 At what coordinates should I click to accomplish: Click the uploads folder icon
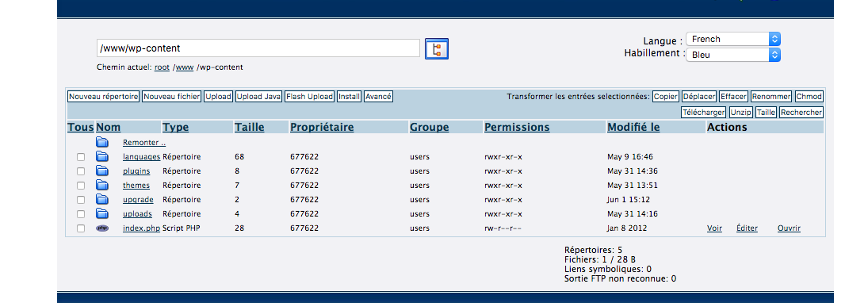tap(102, 214)
